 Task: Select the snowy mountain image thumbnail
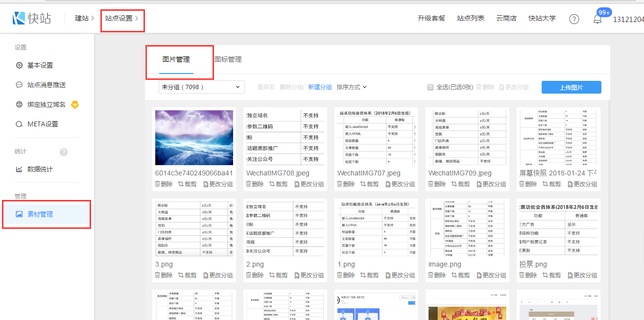pos(194,137)
